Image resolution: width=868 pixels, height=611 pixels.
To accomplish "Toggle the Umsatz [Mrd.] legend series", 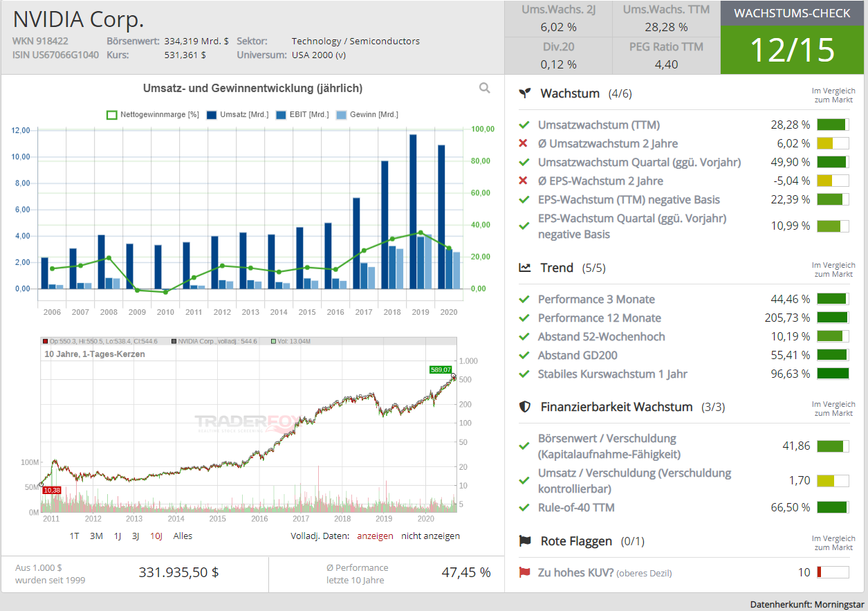I will click(237, 115).
